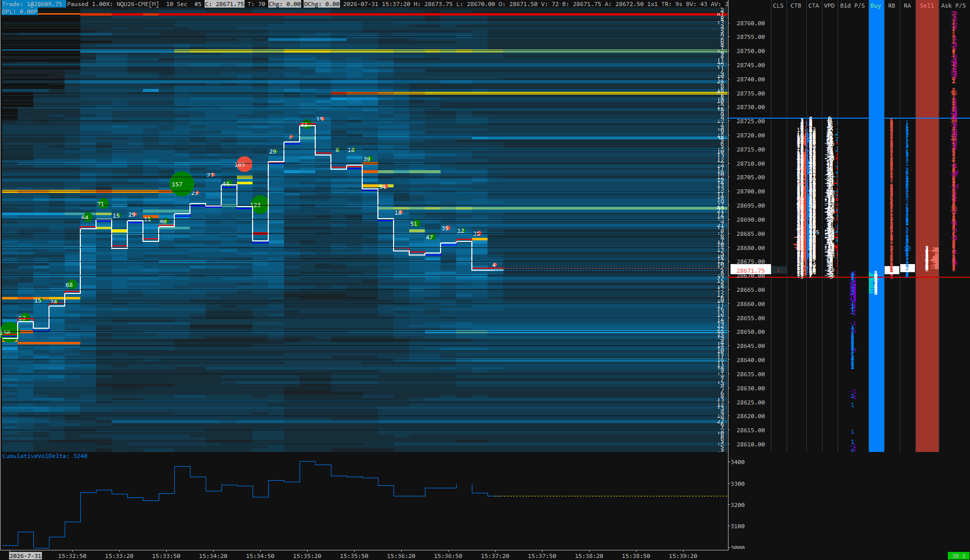Click the 15:35:50 time axis label
The image size is (970, 560).
click(354, 556)
